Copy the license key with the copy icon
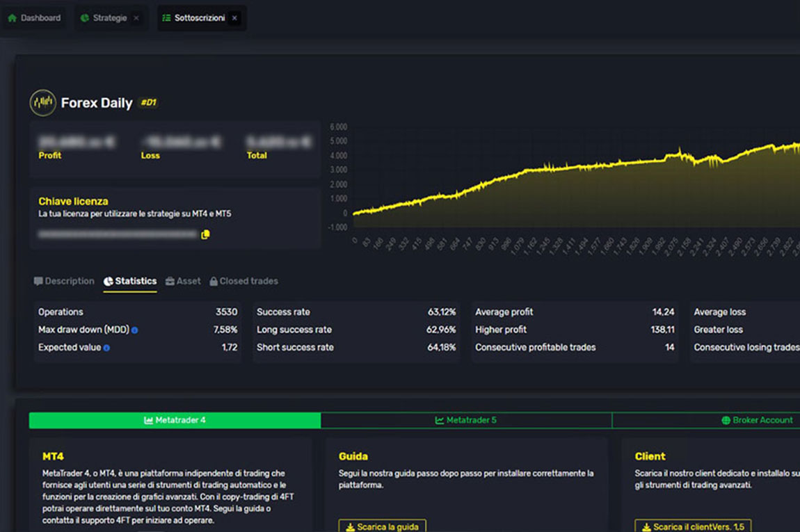800x532 pixels. click(205, 235)
